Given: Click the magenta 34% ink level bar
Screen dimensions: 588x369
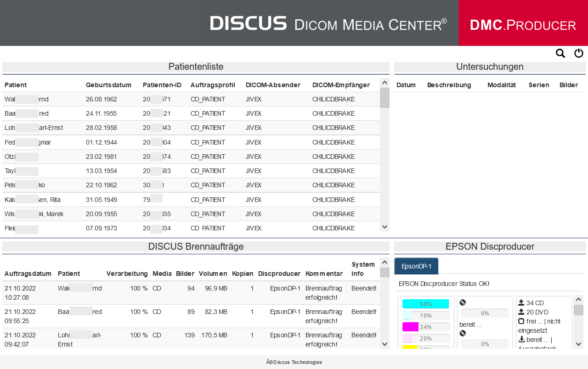Looking at the screenshot, I should point(426,327).
